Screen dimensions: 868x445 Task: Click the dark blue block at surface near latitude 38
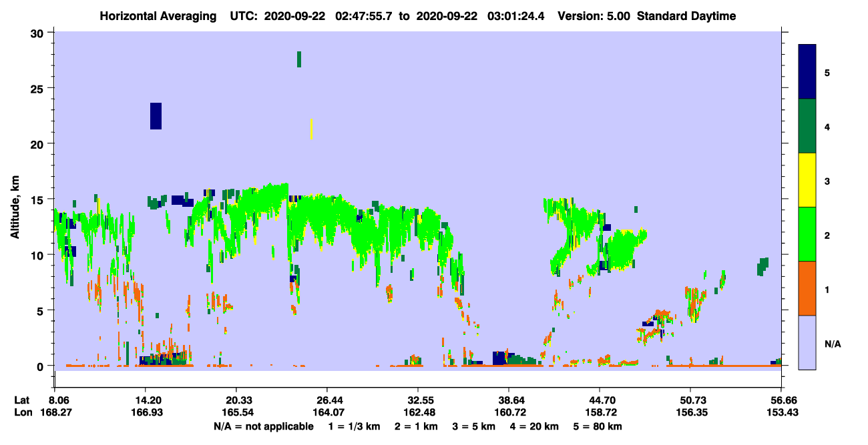point(498,358)
